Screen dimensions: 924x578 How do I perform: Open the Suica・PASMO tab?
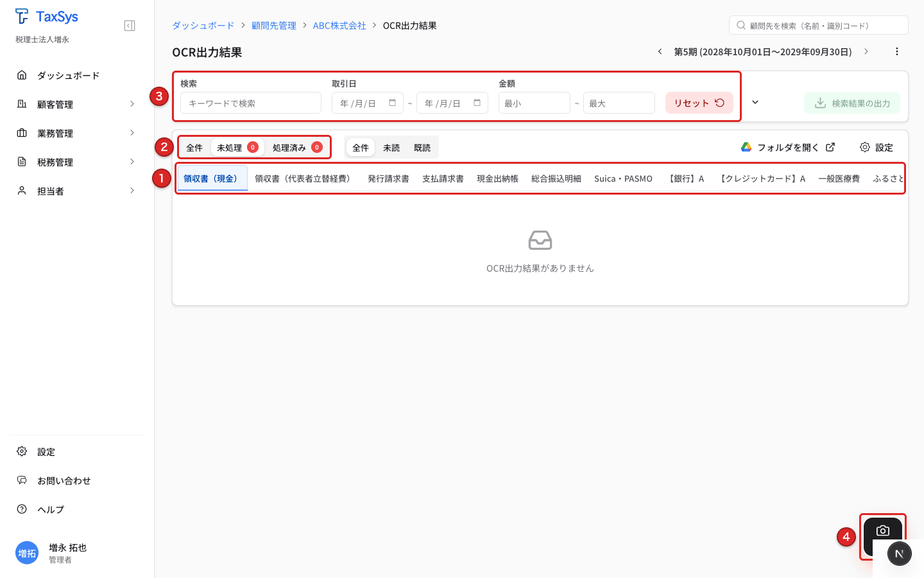click(x=623, y=179)
